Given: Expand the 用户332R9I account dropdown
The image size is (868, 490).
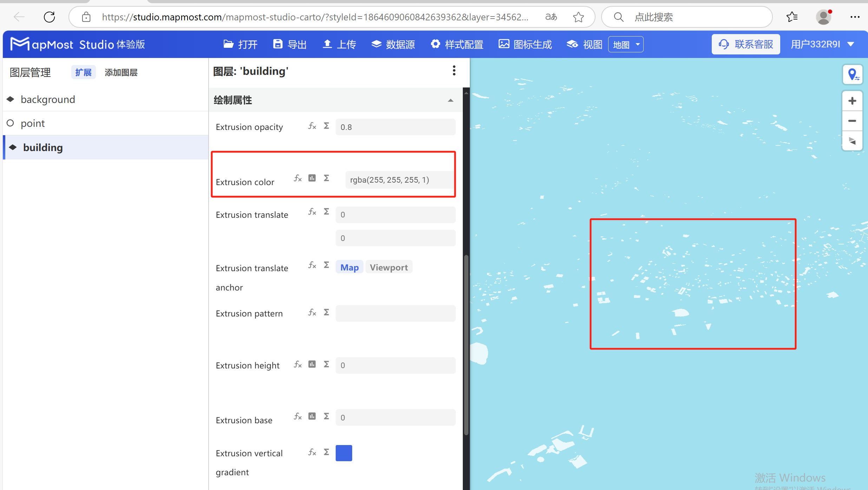Looking at the screenshot, I should tap(823, 44).
